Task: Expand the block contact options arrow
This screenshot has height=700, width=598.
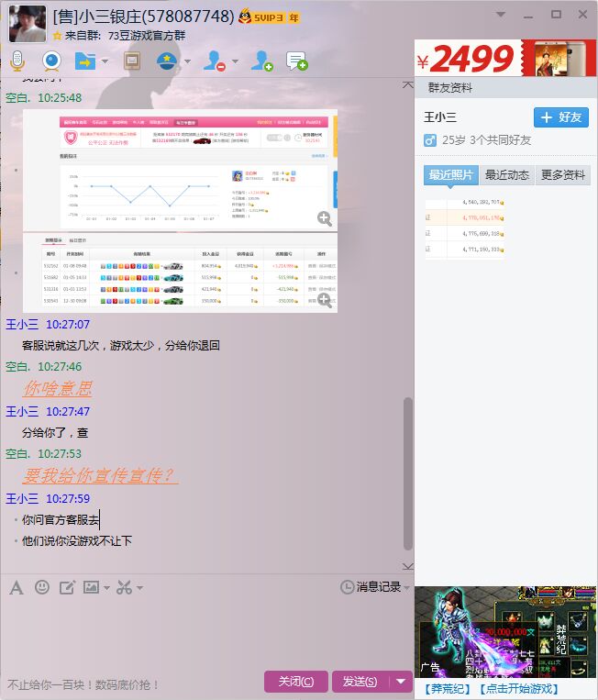Action: (x=235, y=61)
